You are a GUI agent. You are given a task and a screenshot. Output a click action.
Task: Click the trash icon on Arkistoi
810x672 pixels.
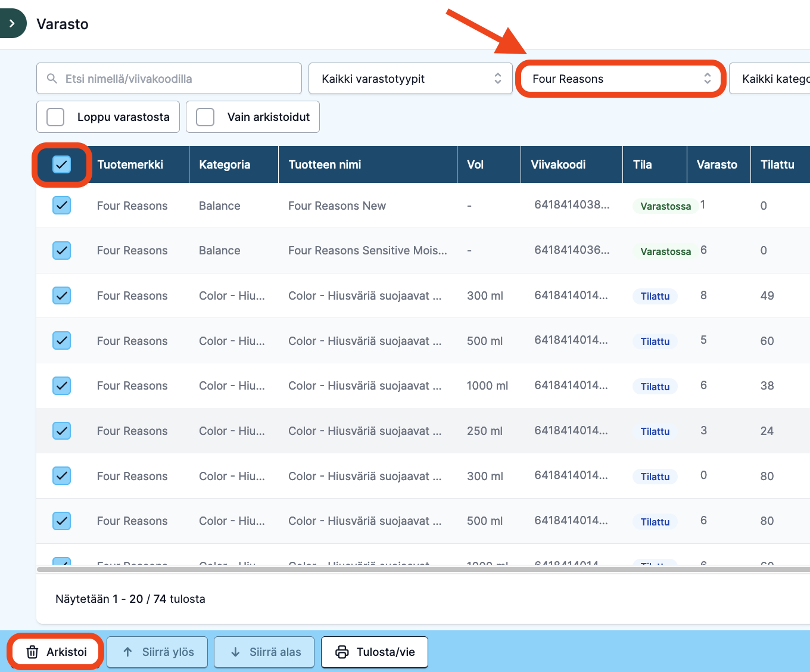[33, 652]
